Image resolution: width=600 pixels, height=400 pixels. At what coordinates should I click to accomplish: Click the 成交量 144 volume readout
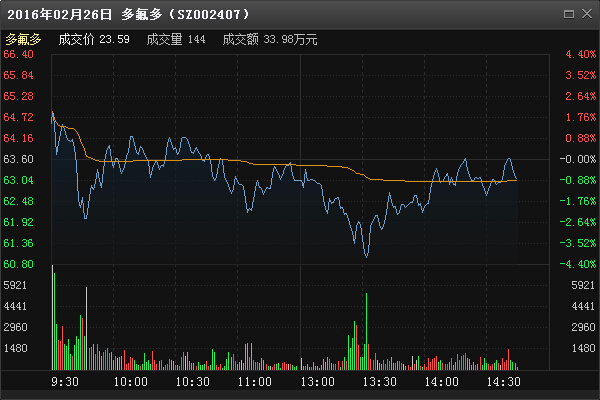[176, 40]
